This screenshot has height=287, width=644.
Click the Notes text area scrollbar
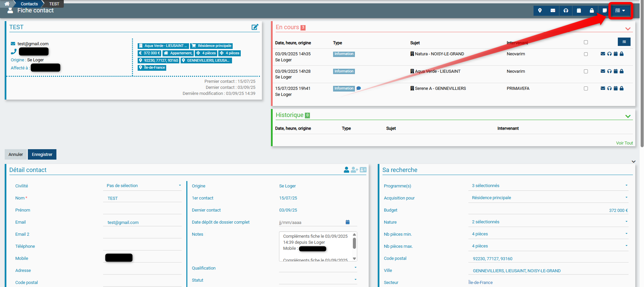point(354,243)
